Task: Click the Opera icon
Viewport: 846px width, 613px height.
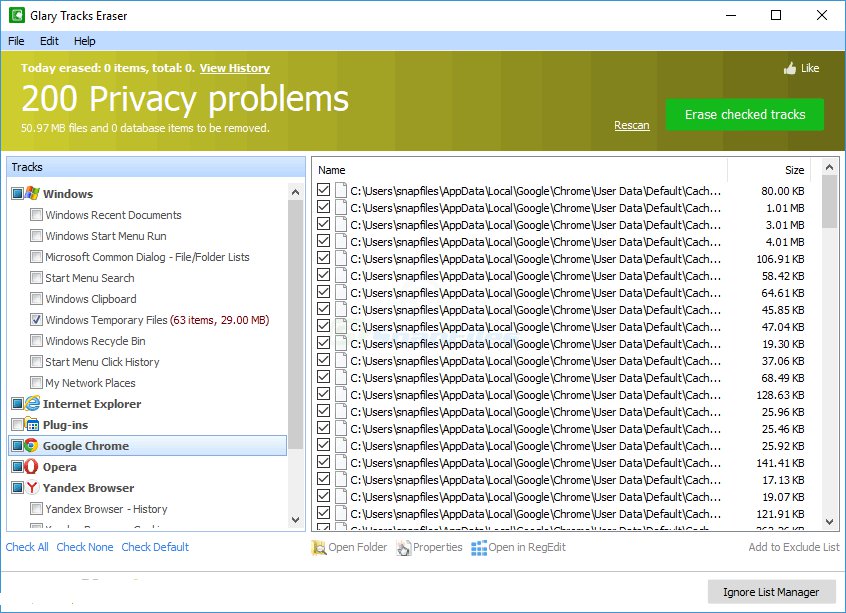Action: pyautogui.click(x=31, y=466)
